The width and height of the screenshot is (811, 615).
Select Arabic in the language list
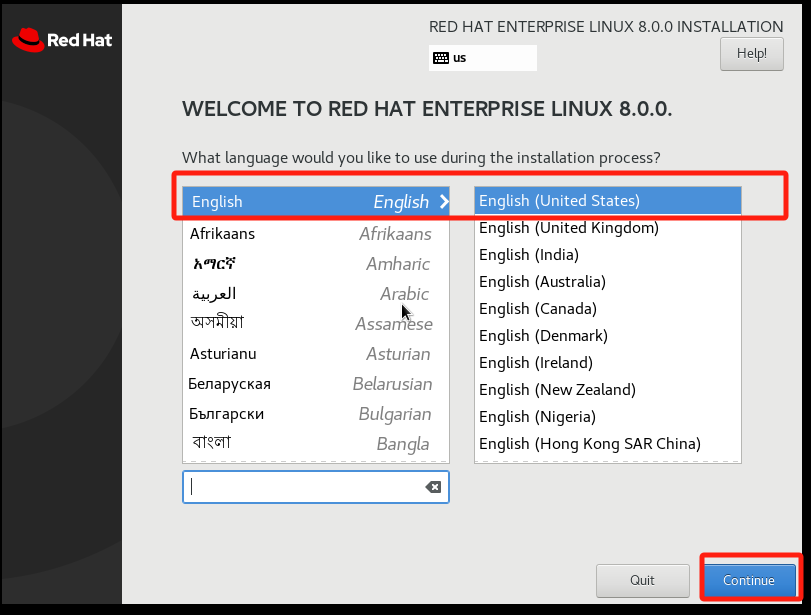pos(316,294)
